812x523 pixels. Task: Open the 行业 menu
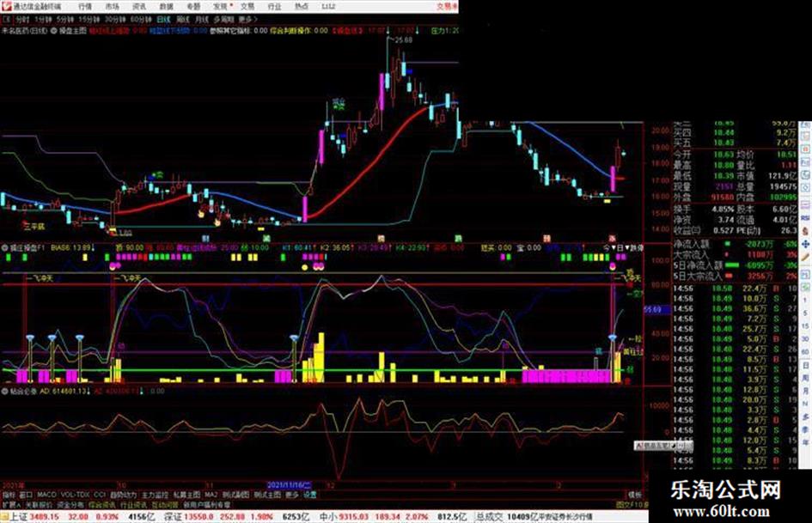point(274,6)
